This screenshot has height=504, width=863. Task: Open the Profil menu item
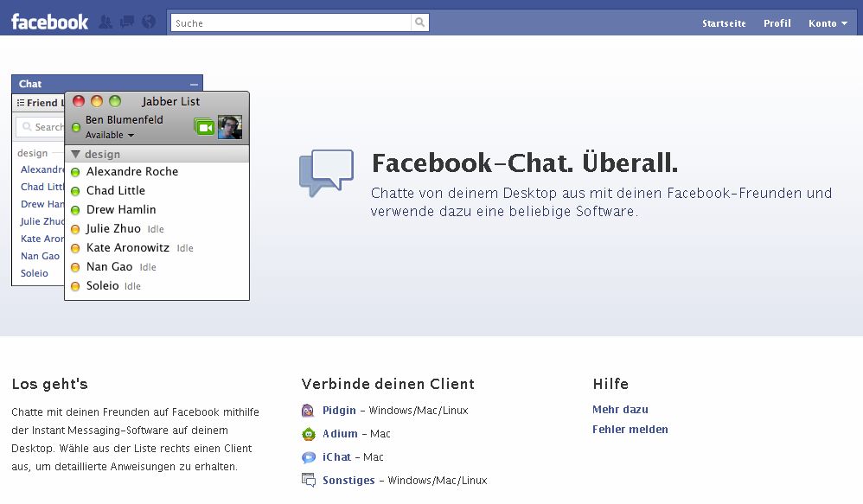(x=777, y=23)
